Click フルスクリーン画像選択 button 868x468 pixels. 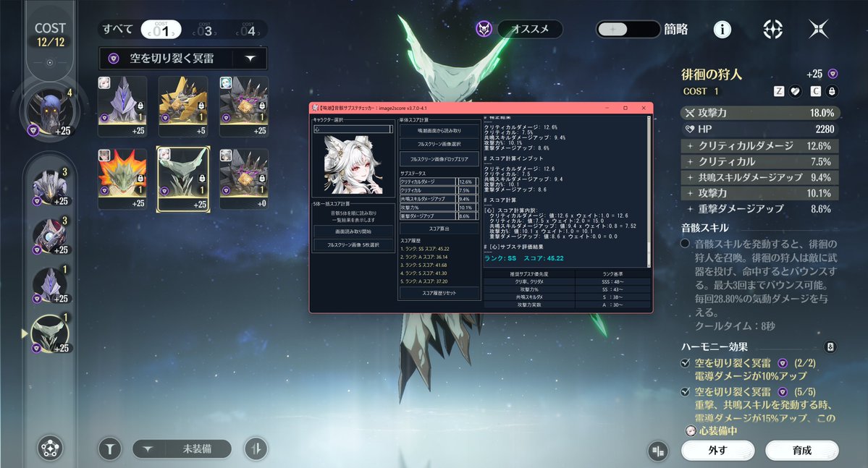pos(439,144)
